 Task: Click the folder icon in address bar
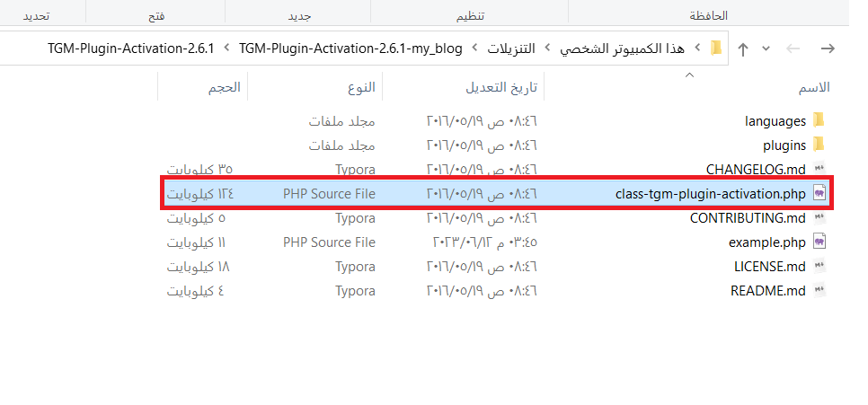716,48
